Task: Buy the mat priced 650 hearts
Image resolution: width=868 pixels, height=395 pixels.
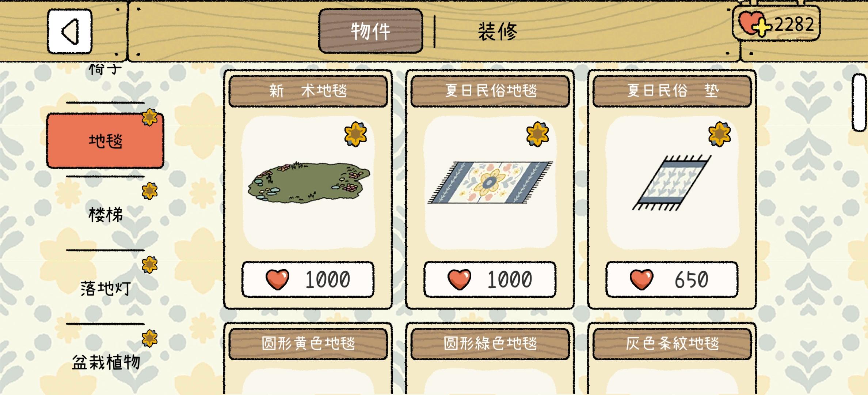Action: coord(672,279)
